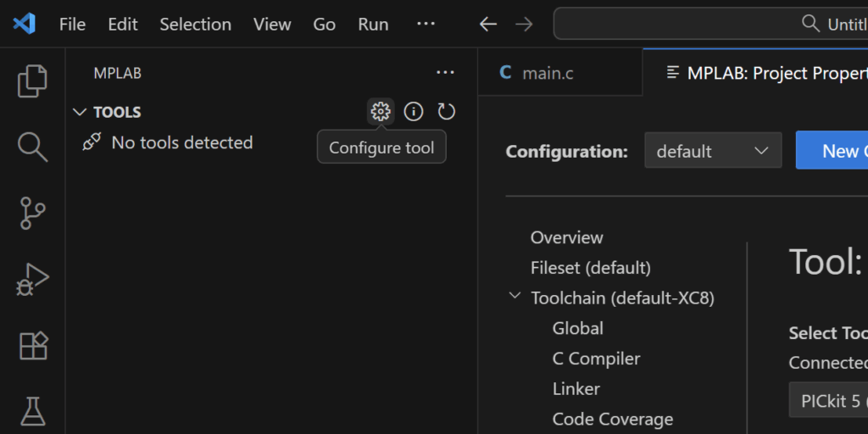Open Run and Debug view
This screenshot has width=868, height=434.
tap(32, 279)
